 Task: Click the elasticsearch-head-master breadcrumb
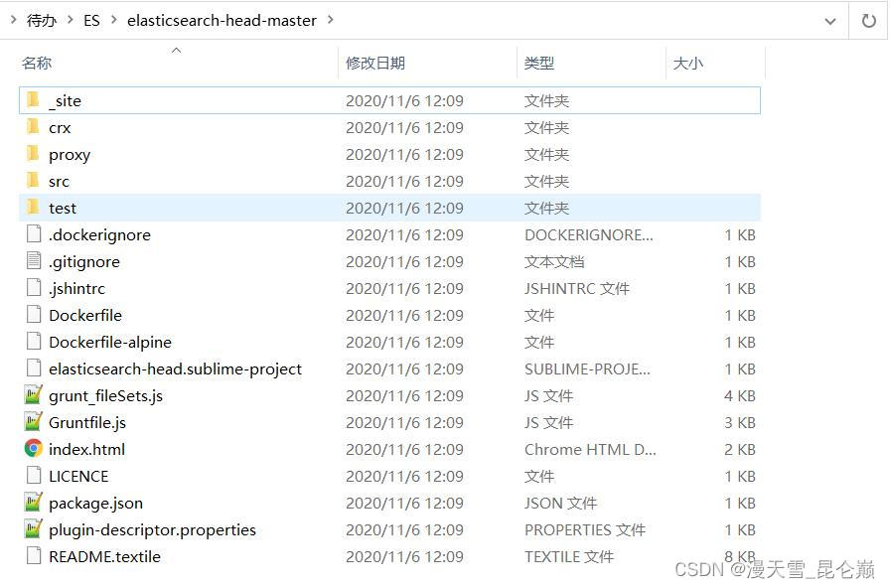pyautogui.click(x=222, y=21)
